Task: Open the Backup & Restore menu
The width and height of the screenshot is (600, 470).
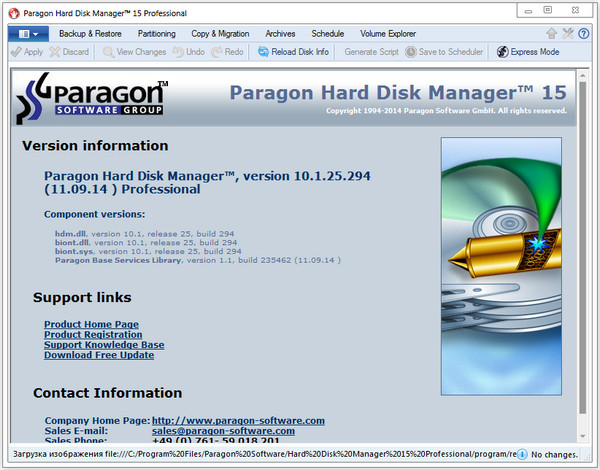Action: [90, 33]
